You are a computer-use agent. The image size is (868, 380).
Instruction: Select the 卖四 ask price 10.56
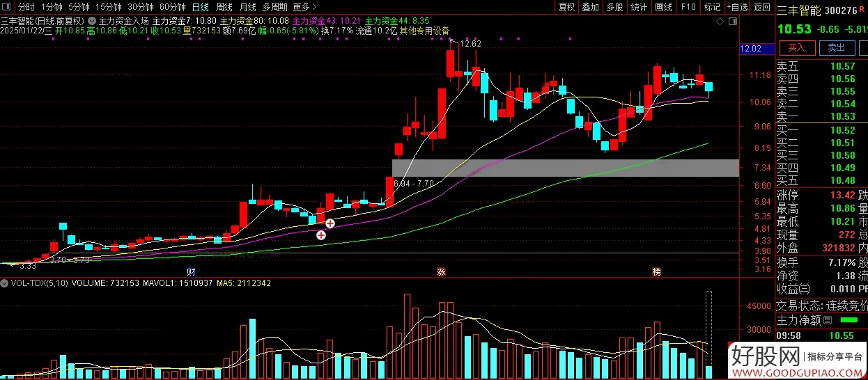click(x=842, y=79)
